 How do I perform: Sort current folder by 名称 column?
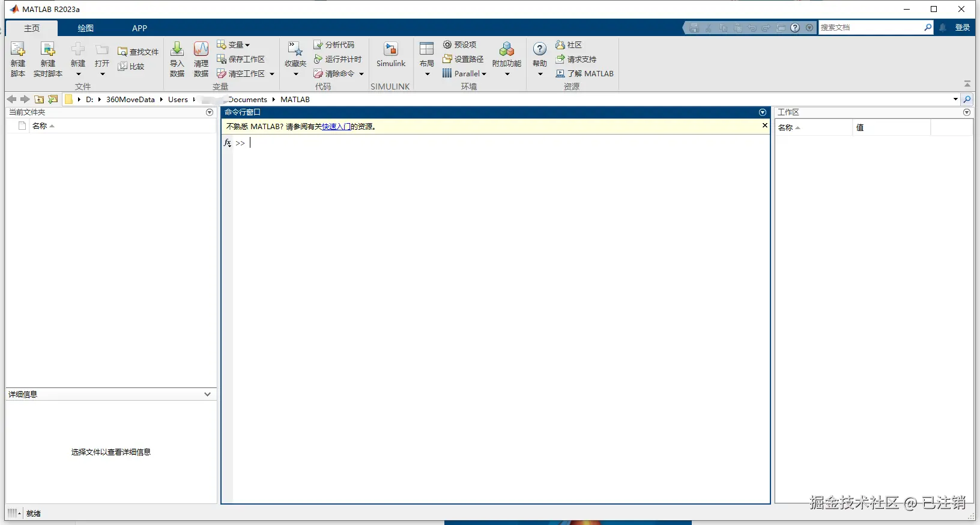(43, 126)
